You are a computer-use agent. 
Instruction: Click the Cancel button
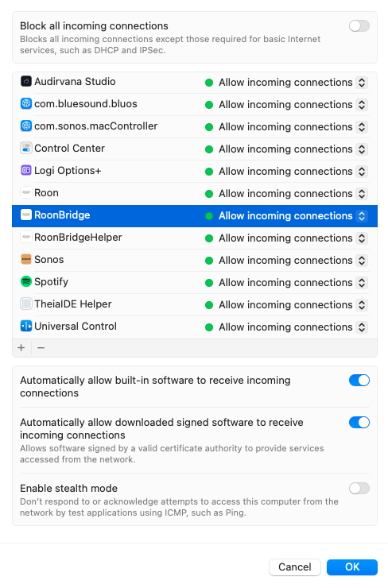(x=294, y=567)
